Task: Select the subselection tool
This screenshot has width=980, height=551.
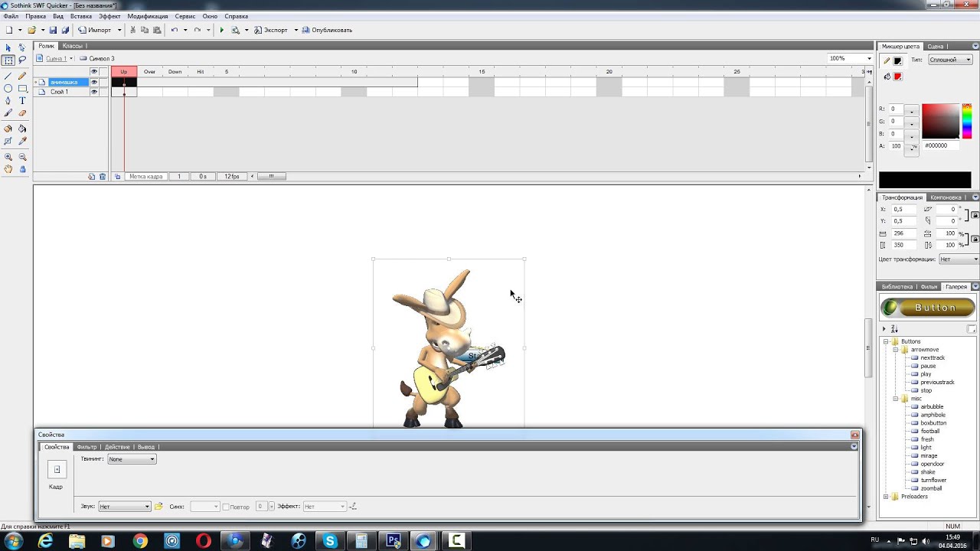Action: pyautogui.click(x=22, y=47)
